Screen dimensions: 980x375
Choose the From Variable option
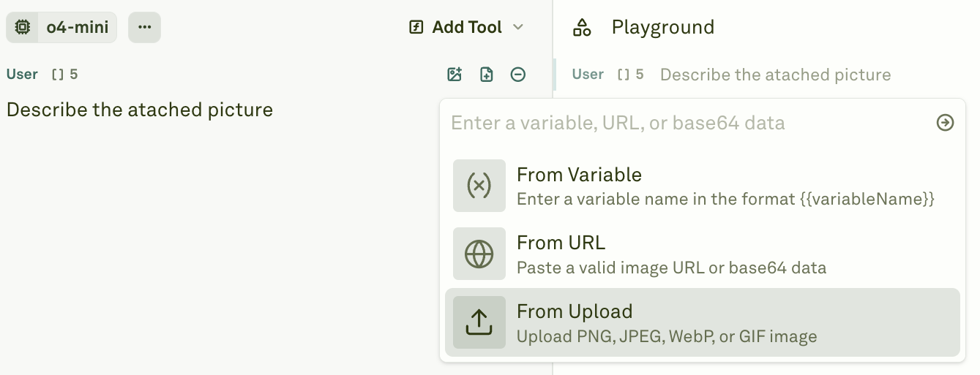[x=703, y=186]
